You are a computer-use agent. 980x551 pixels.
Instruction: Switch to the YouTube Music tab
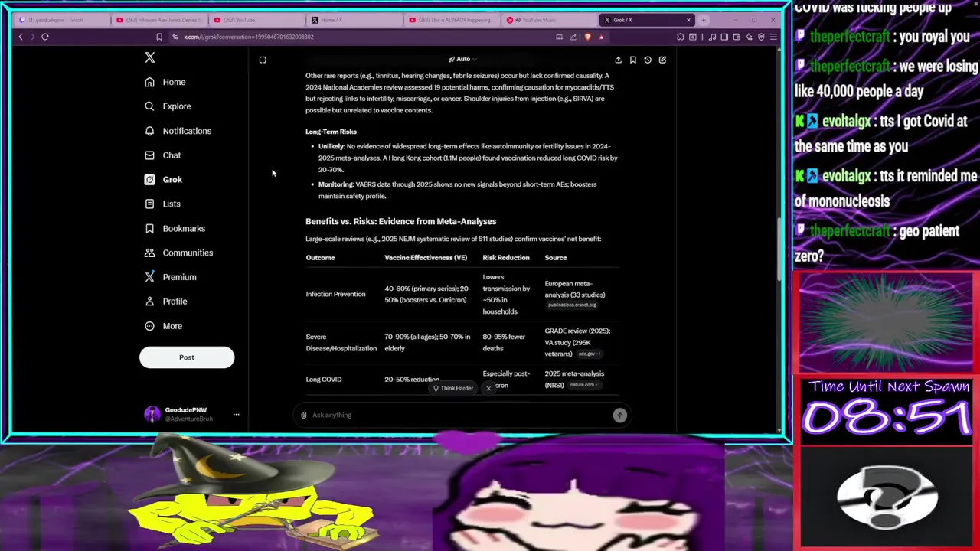pos(548,20)
